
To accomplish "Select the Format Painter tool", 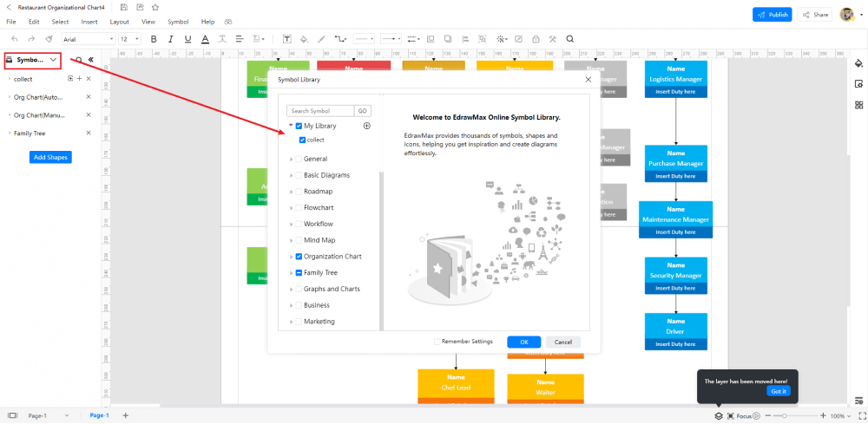I will tap(49, 39).
